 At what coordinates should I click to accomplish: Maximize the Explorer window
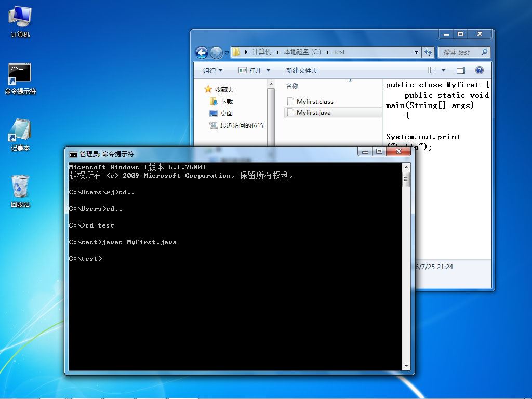(x=460, y=34)
